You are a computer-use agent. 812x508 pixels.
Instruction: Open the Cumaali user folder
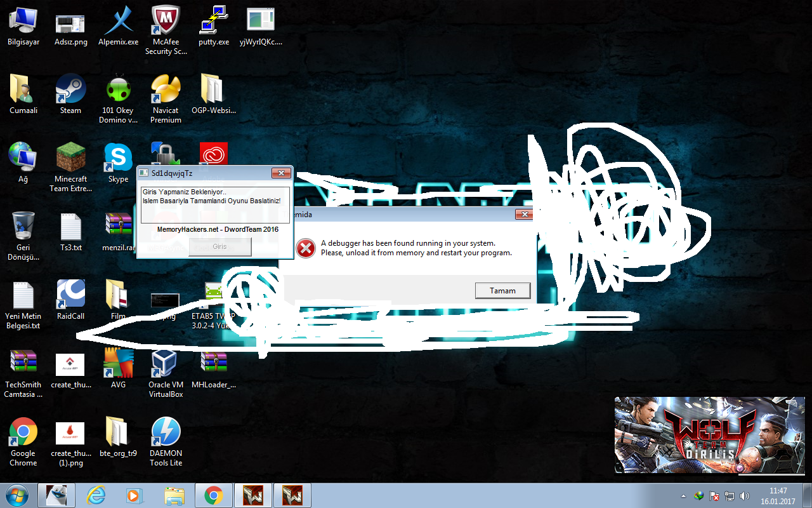coord(23,94)
